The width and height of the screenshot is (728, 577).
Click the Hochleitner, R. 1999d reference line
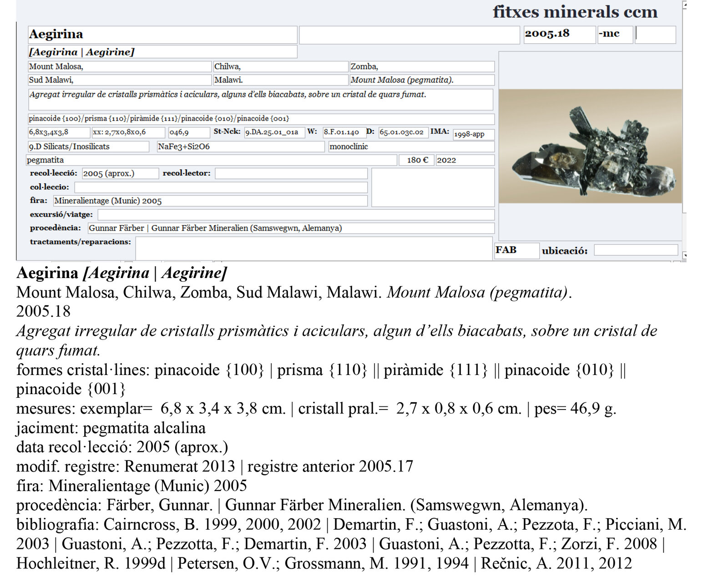(324, 563)
